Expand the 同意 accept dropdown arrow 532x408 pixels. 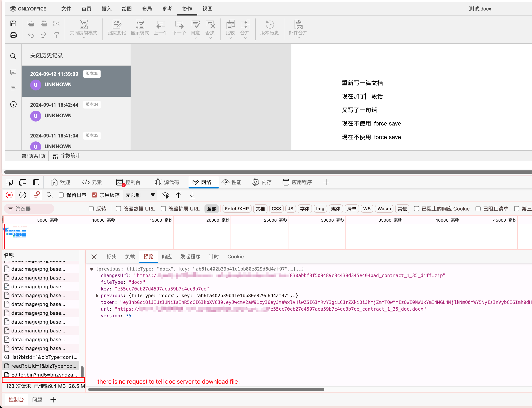[x=195, y=38]
